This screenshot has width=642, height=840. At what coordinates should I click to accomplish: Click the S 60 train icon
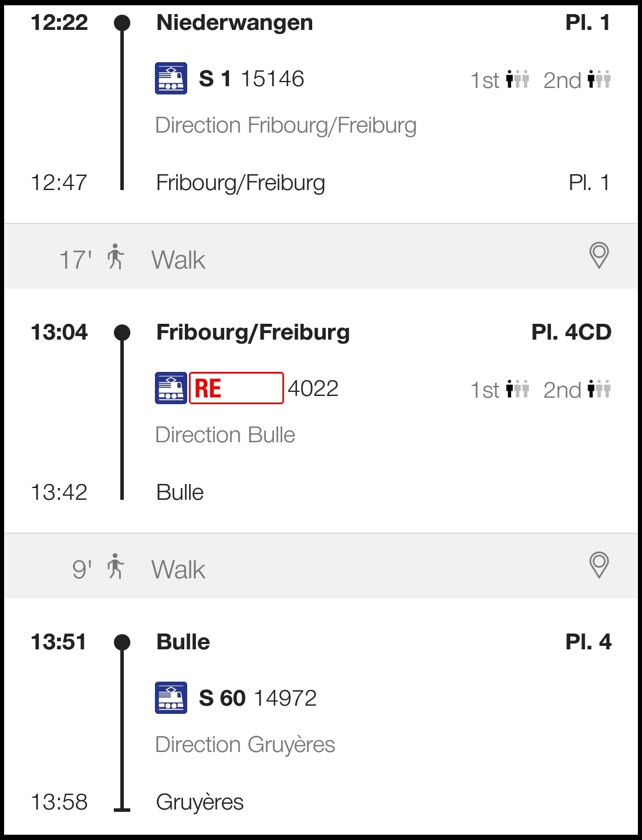171,698
